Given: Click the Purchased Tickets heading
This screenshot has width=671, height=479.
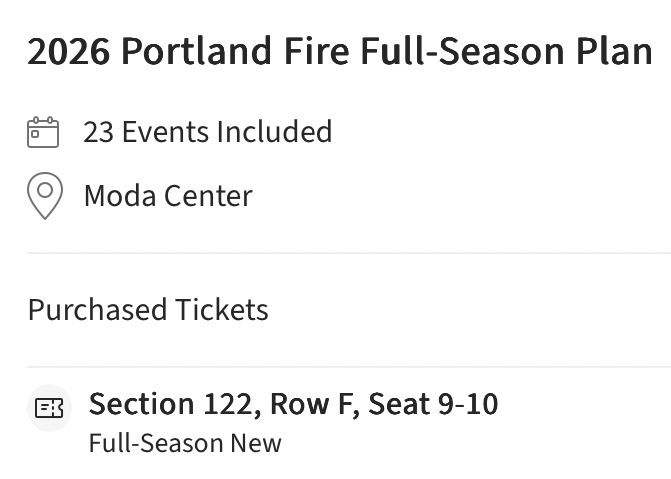Looking at the screenshot, I should (148, 310).
